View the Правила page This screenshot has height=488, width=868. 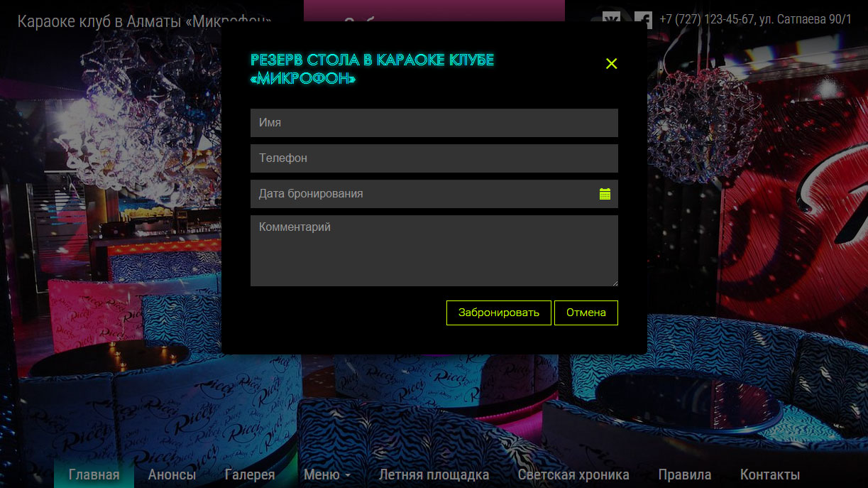[x=684, y=475]
